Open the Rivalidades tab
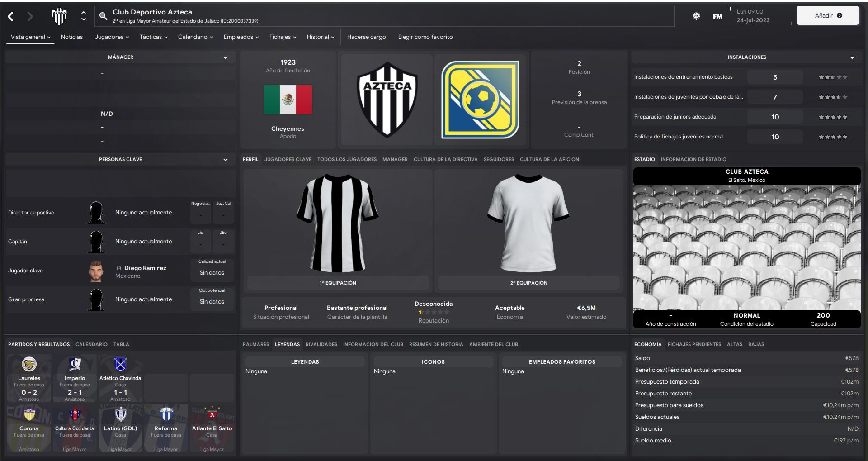This screenshot has height=461, width=868. click(321, 344)
